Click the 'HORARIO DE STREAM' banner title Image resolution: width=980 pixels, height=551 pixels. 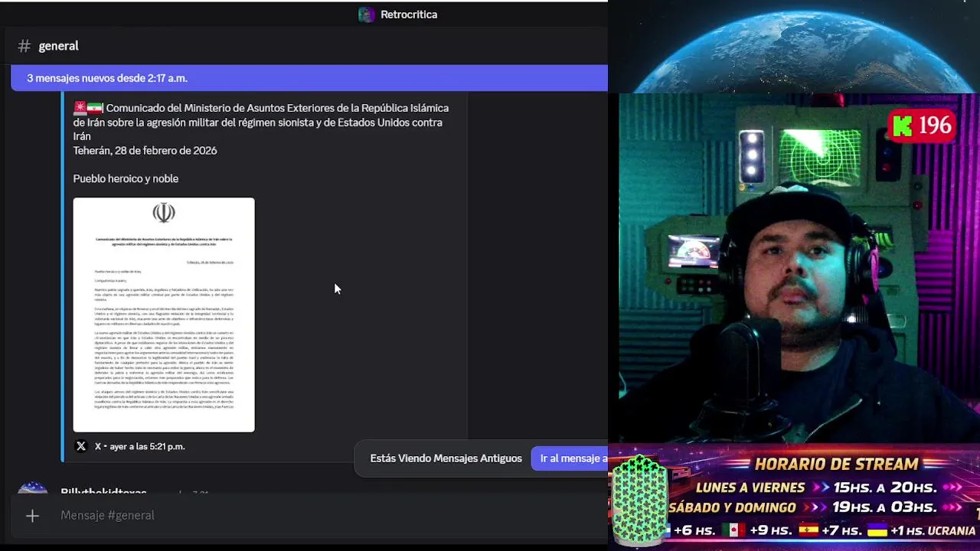point(836,464)
